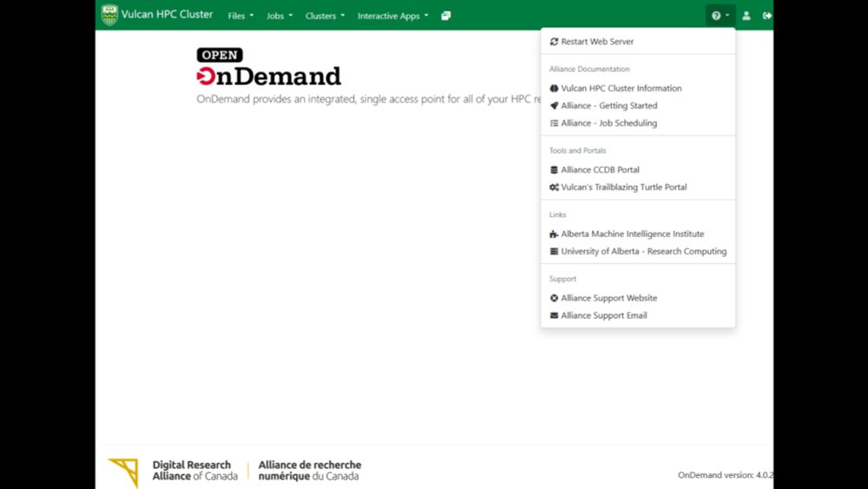Open the Vulcan HPC Cluster home link
This screenshot has height=489, width=868.
point(167,15)
